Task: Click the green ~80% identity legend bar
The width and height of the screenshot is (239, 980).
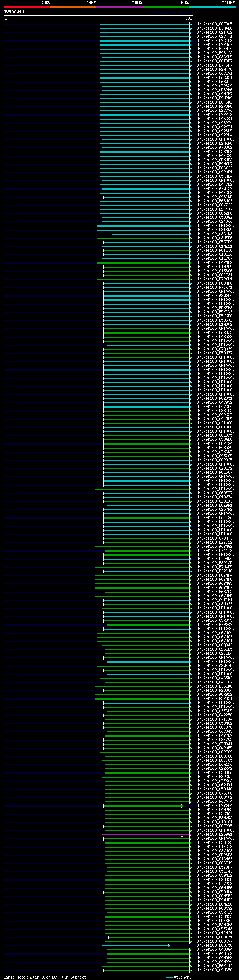Action: coord(166,7)
